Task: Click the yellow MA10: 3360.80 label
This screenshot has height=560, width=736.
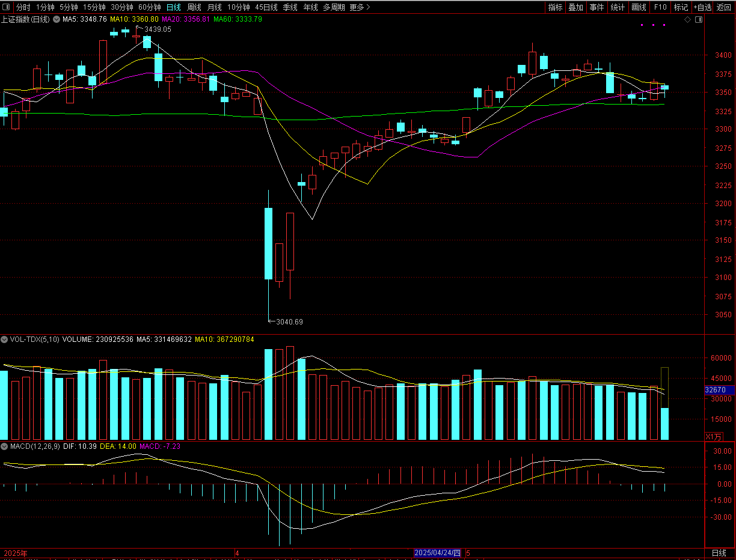Action: [x=134, y=19]
